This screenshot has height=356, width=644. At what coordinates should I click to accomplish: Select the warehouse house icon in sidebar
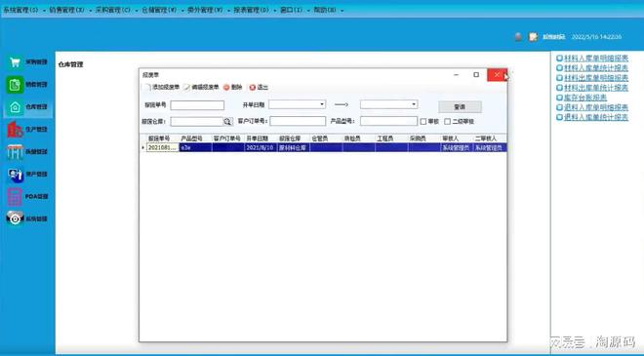coord(15,107)
